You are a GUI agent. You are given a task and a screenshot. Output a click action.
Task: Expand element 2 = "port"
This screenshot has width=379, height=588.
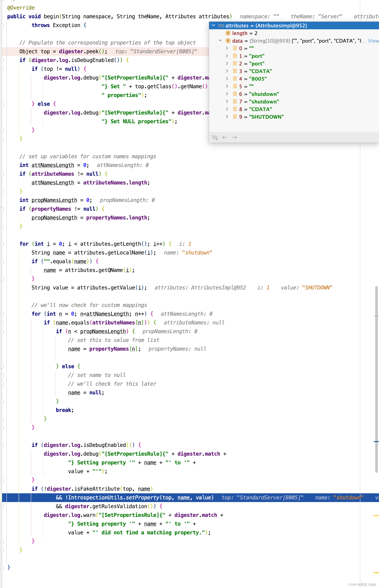point(227,64)
